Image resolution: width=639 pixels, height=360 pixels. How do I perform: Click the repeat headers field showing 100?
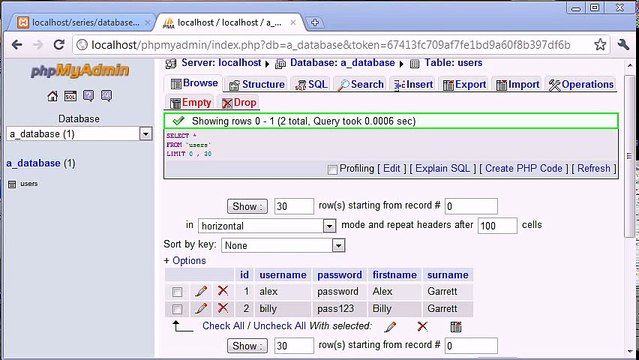(x=497, y=225)
